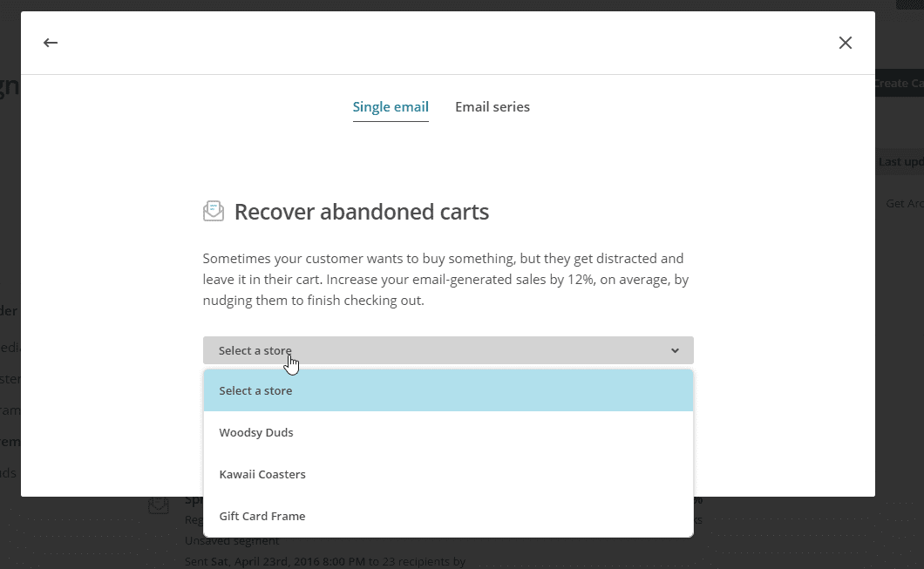Click the dimmed Unsaved segment text
The image size is (924, 569).
tap(232, 541)
